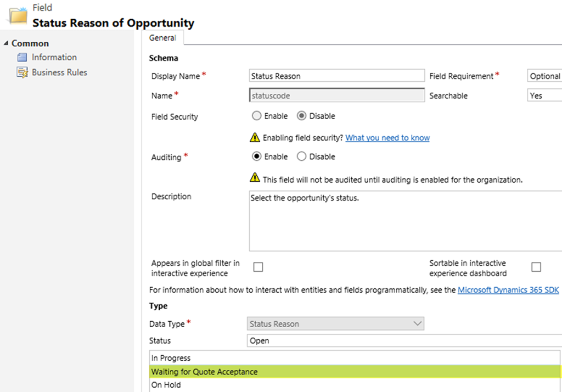
Task: Select Enable for Field Security
Action: tap(256, 116)
